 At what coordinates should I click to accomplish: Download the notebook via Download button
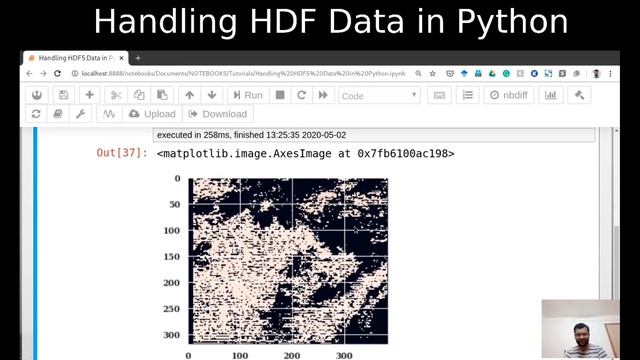(218, 114)
